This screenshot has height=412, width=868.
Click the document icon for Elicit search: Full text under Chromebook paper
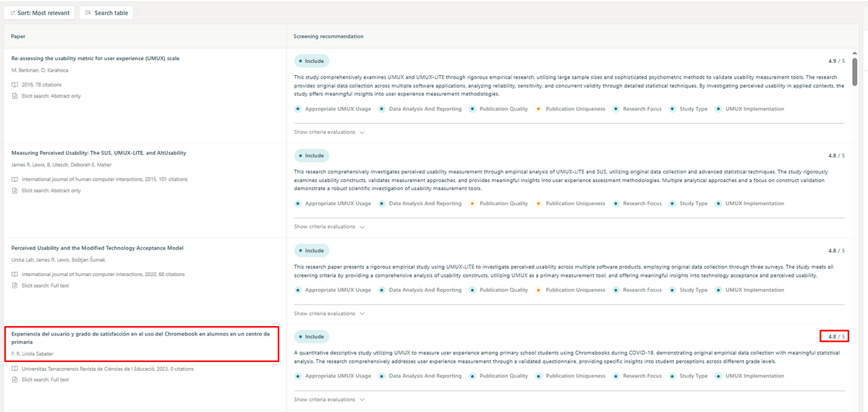coord(15,379)
